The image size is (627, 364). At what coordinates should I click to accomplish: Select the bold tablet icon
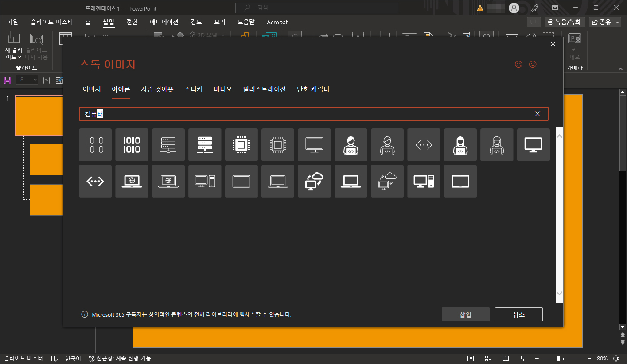coord(460,182)
